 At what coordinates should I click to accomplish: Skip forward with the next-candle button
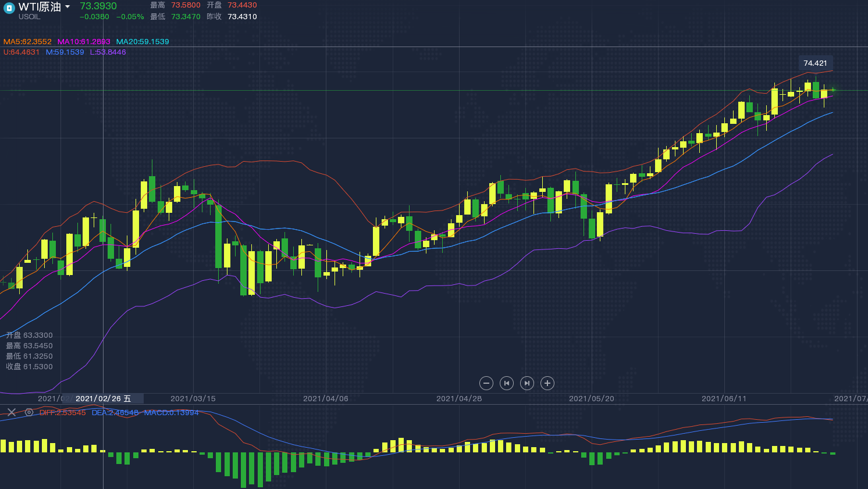coord(527,383)
